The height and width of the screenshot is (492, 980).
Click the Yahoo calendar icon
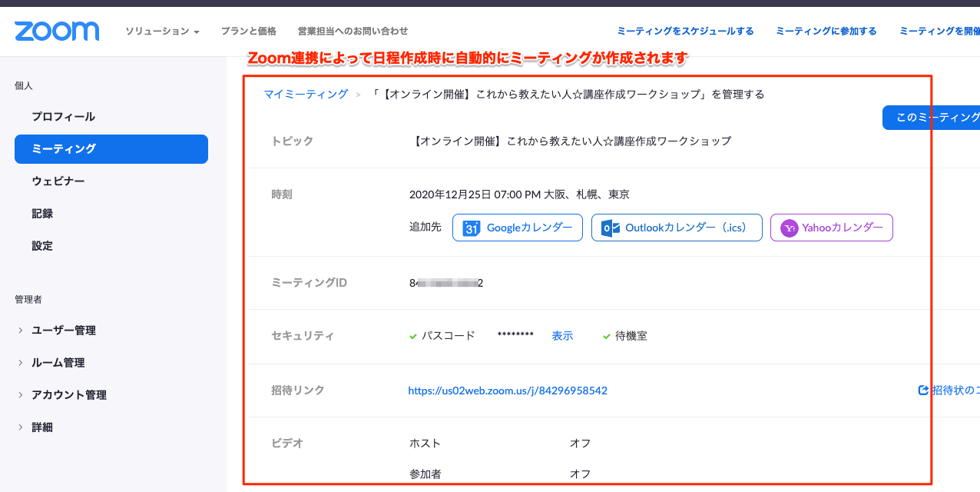789,228
